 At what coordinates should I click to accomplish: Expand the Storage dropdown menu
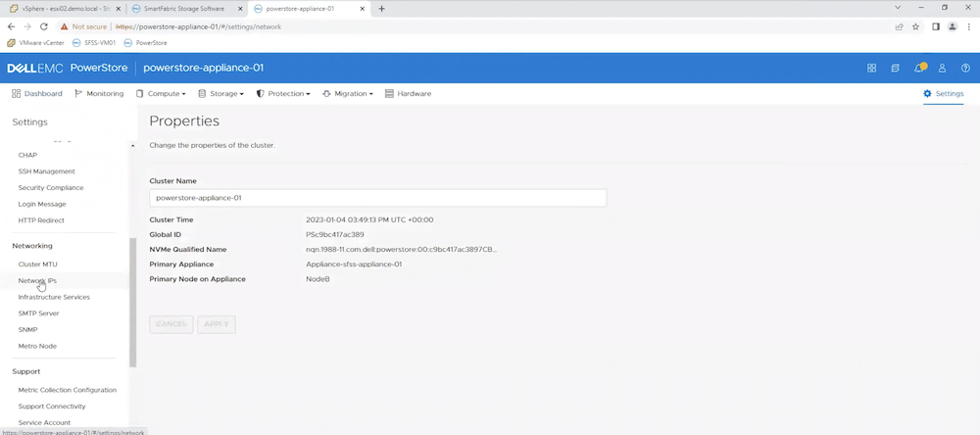pyautogui.click(x=220, y=94)
